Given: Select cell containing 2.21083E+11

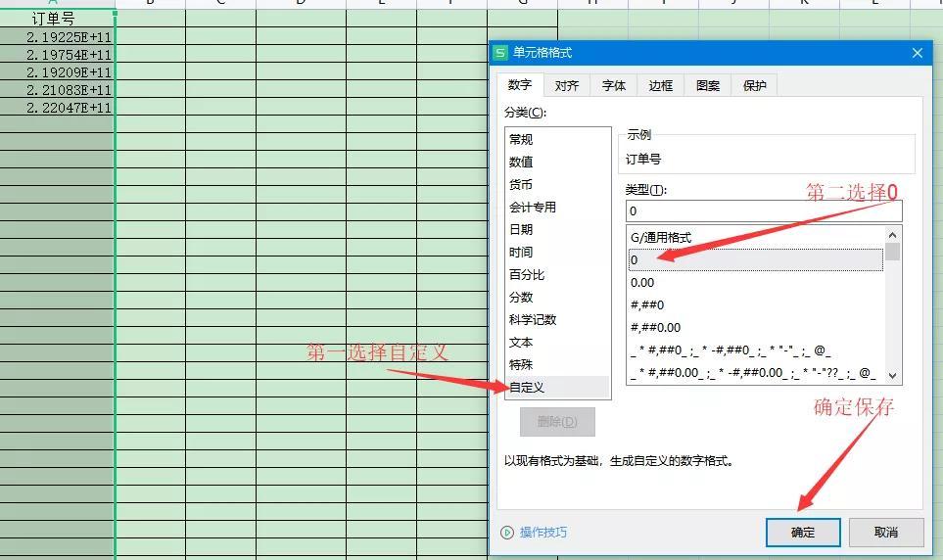Looking at the screenshot, I should point(57,90).
